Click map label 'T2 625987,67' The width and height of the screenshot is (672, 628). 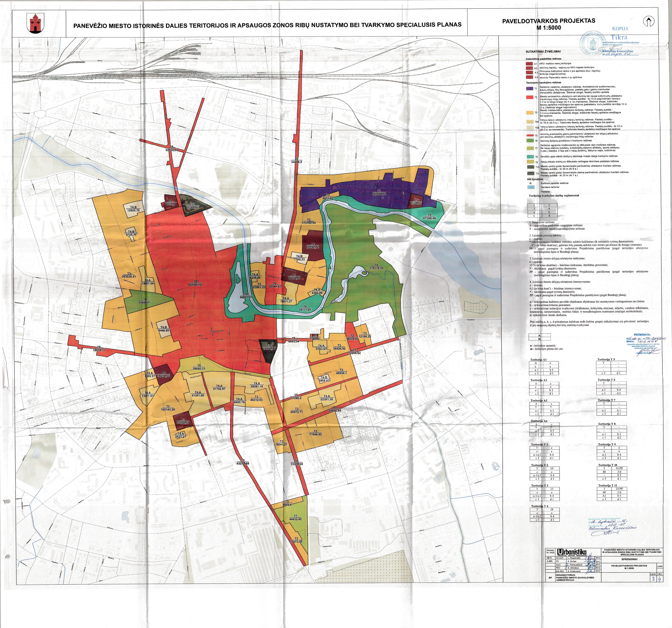tap(195, 283)
